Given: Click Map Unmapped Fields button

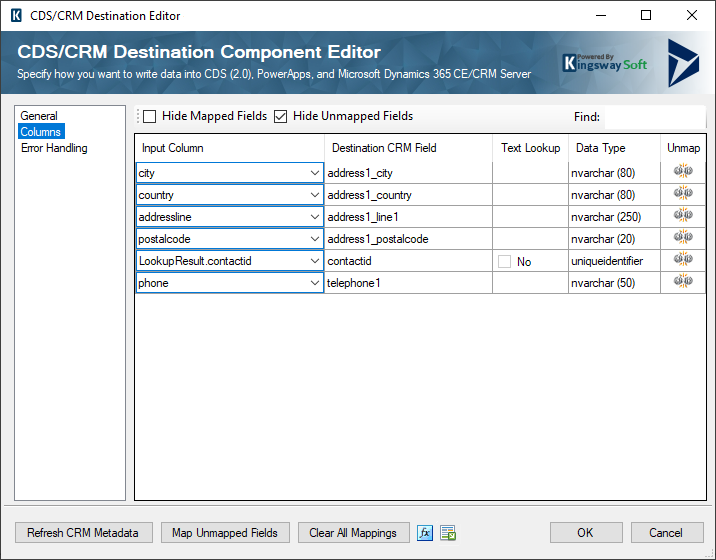Looking at the screenshot, I should coord(225,533).
